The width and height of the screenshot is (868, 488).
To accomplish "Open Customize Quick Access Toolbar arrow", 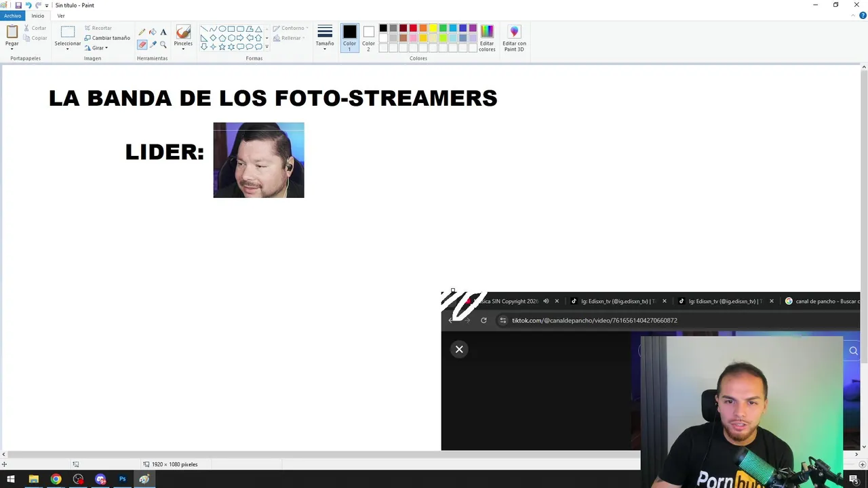I will click(x=47, y=5).
